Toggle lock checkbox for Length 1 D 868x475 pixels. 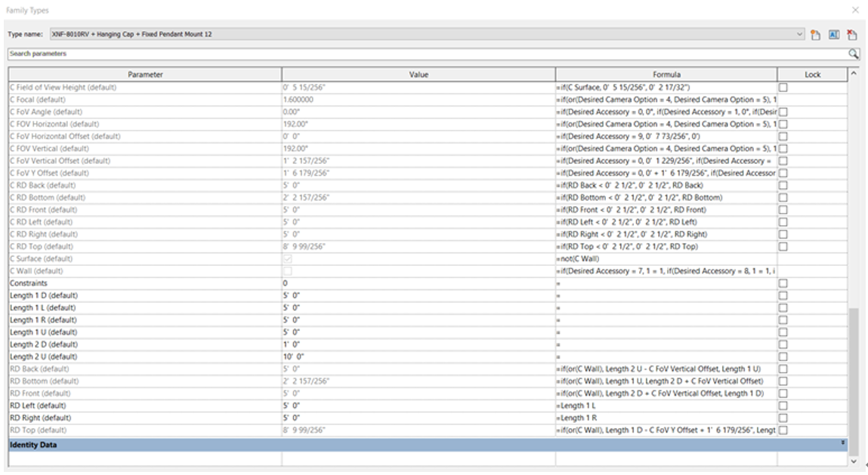783,295
